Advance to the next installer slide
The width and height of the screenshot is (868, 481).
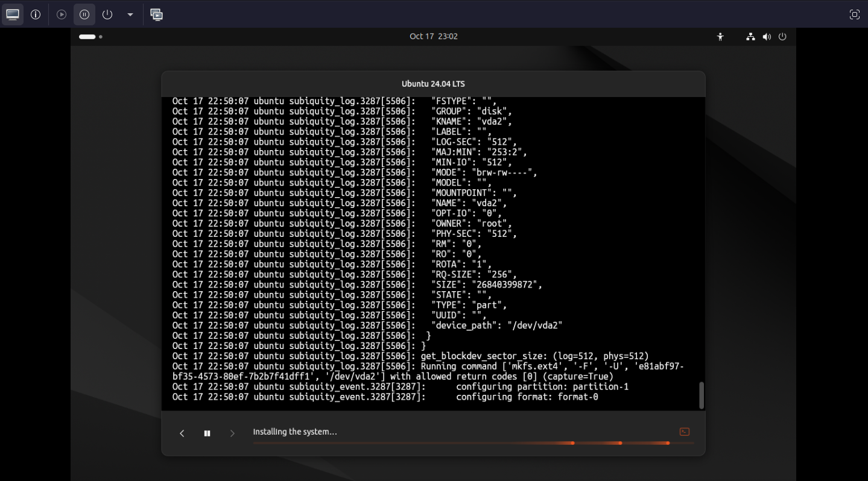(232, 433)
